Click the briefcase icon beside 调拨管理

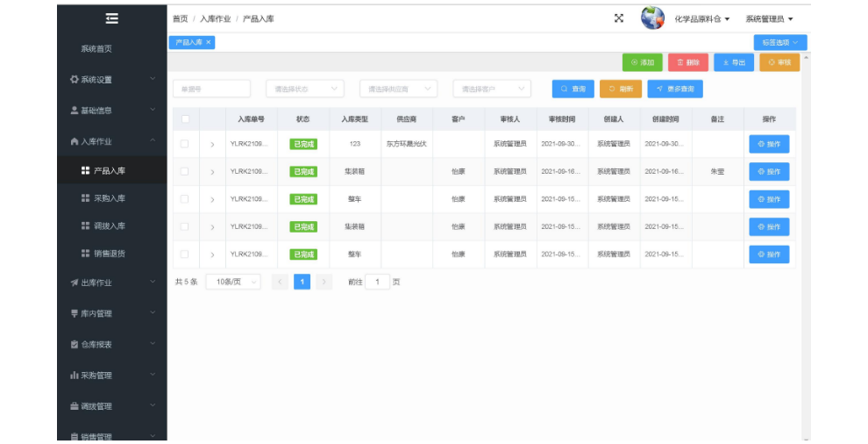pos(75,406)
